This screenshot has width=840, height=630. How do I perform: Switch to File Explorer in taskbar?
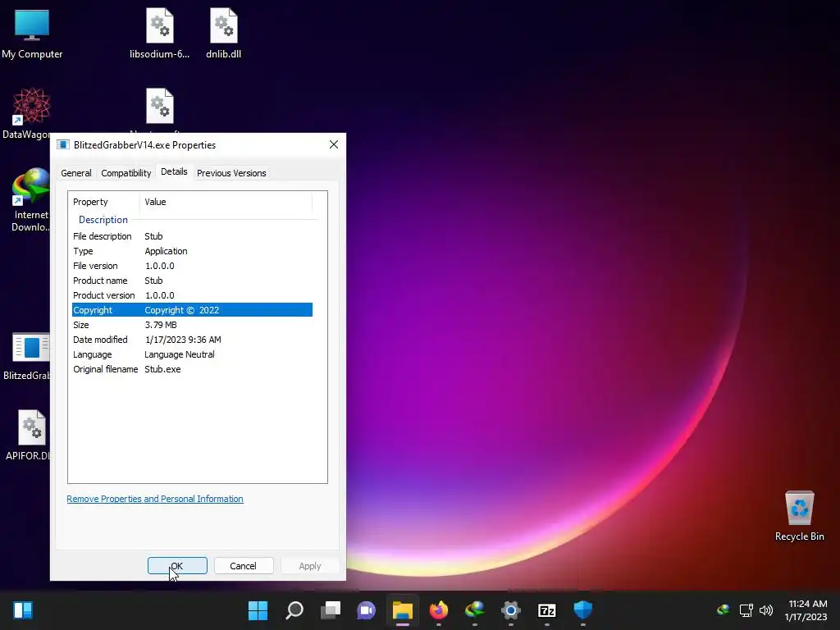(x=403, y=610)
